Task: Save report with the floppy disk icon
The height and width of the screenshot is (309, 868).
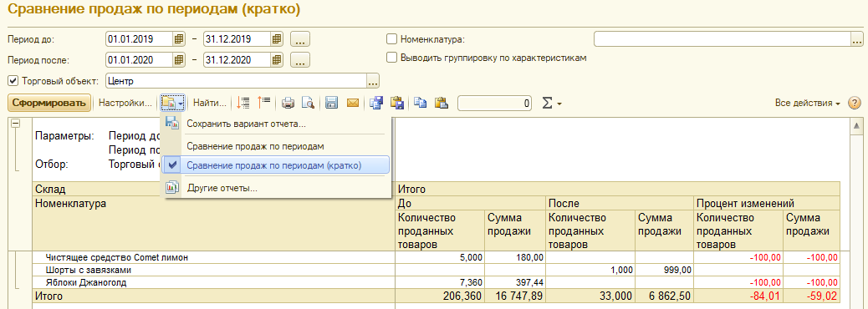Action: coord(332,103)
